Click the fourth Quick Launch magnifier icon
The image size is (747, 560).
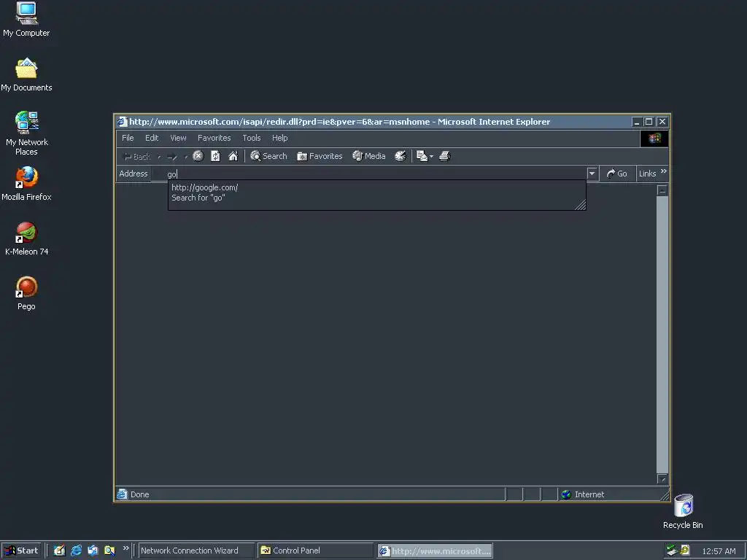pos(109,551)
